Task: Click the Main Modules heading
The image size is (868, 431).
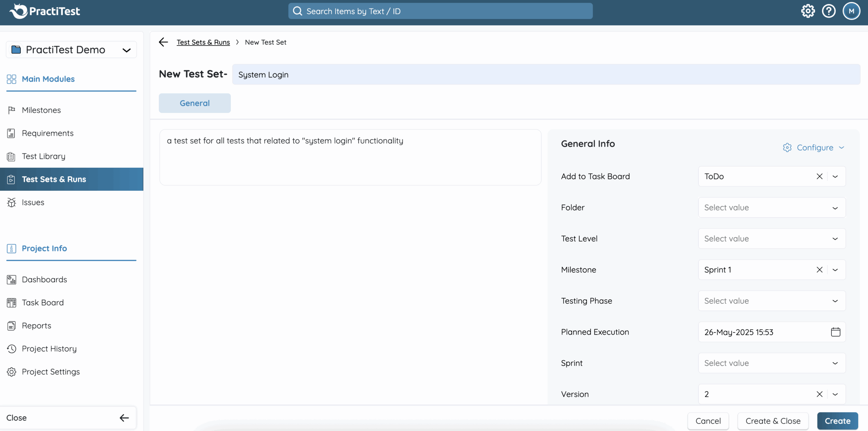Action: (x=48, y=79)
